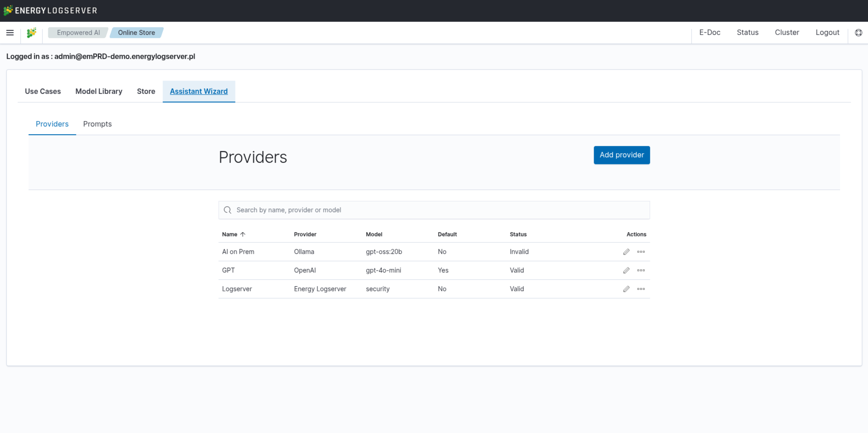Screen dimensions: 868x433
Task: Edit the Logserver provider entry
Action: coord(626,289)
